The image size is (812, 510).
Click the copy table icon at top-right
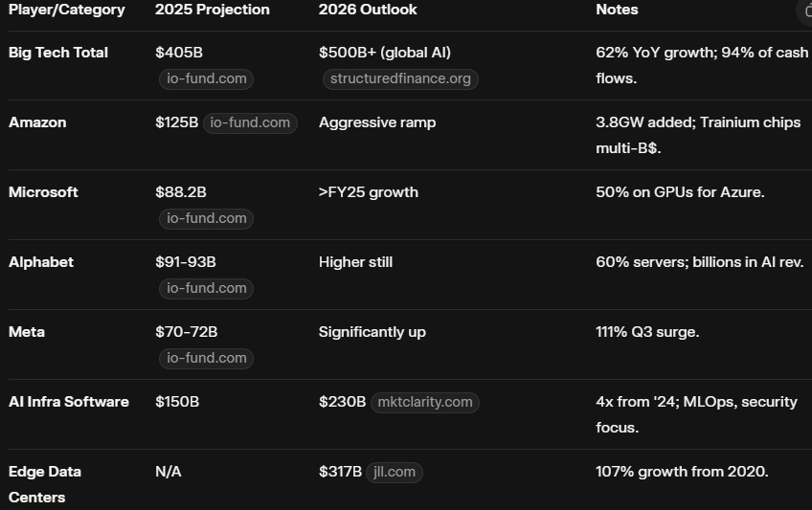click(x=805, y=10)
